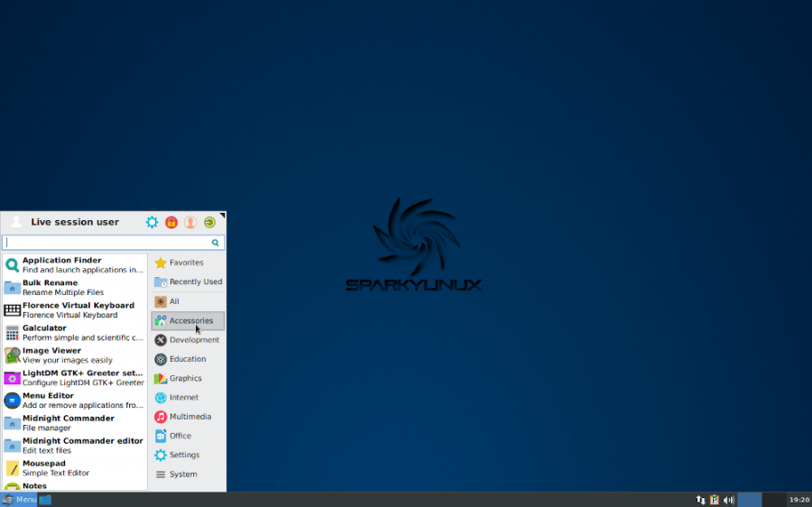Open the Menu Editor application
The image size is (812, 507).
pos(75,401)
